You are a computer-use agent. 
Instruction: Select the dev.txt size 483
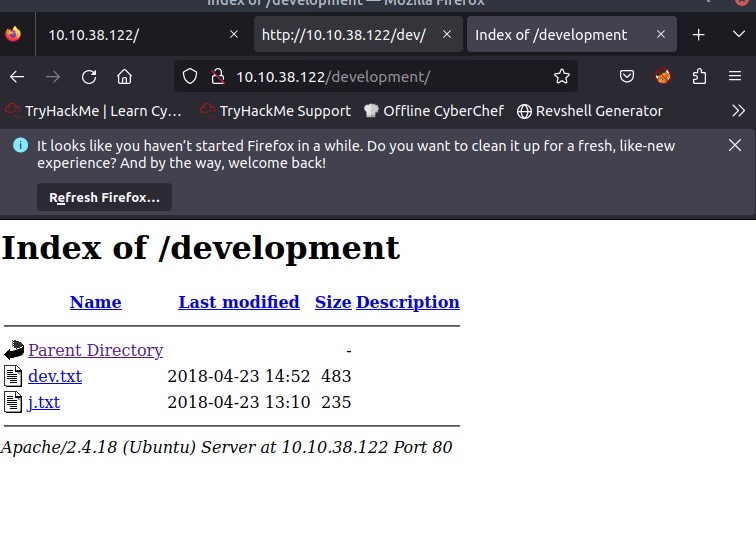coord(336,376)
